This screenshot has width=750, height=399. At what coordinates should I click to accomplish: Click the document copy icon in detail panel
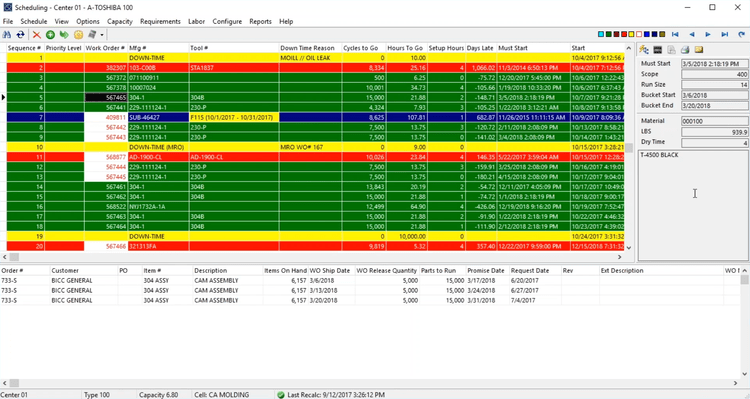[x=671, y=50]
